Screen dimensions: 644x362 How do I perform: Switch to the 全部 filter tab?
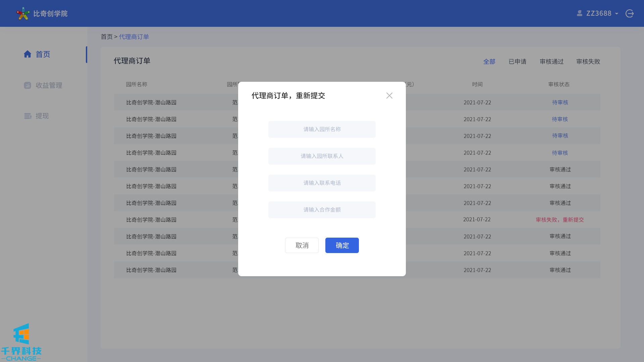click(x=489, y=62)
